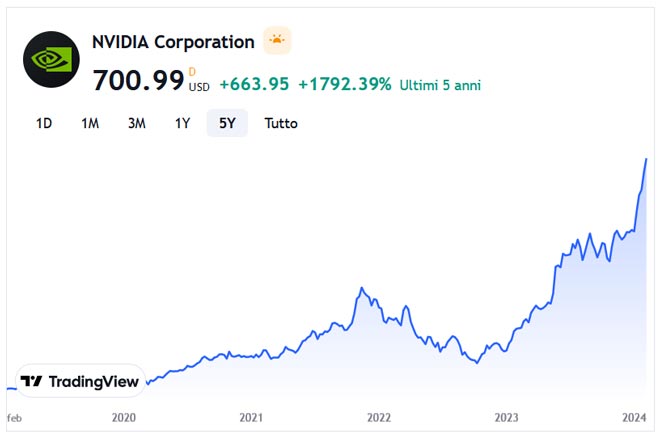The image size is (660, 436).
Task: Click the 2024 label on time axis
Action: [x=634, y=417]
